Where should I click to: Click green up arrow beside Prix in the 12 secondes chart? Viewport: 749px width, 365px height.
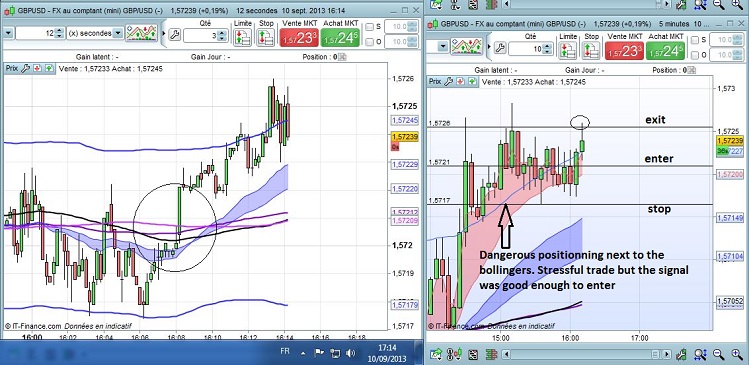tap(49, 68)
